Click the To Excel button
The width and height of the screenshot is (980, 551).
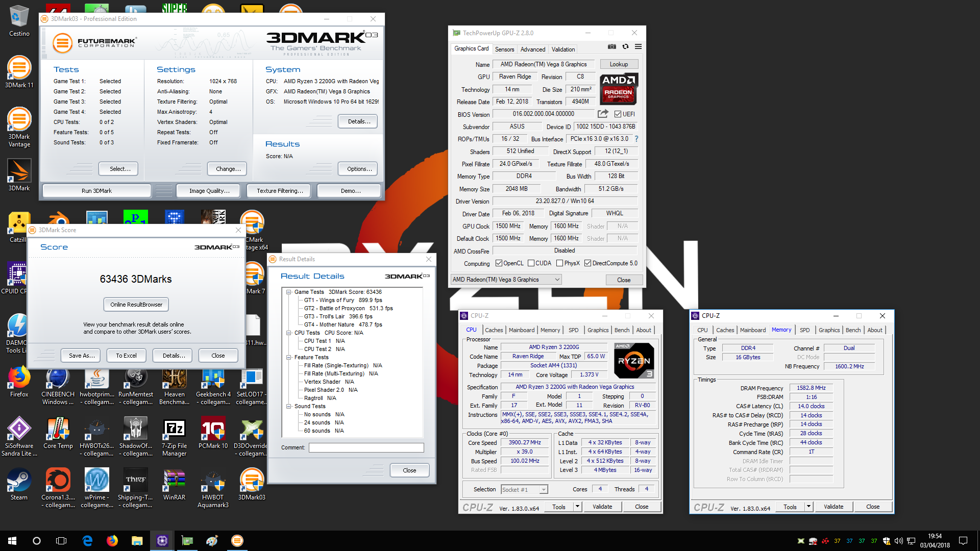[x=126, y=356]
